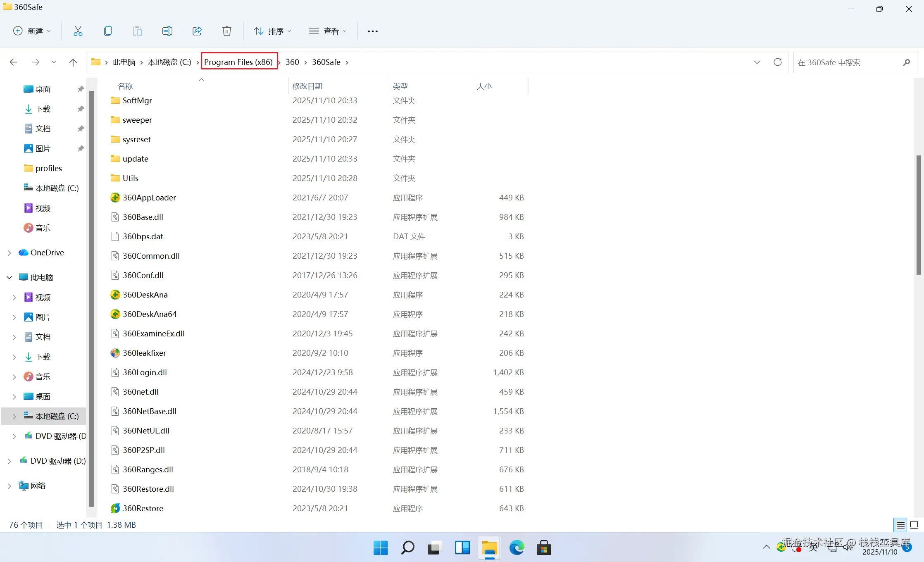Switch to details view layout icon
Viewport: 924px width, 562px height.
pos(900,525)
